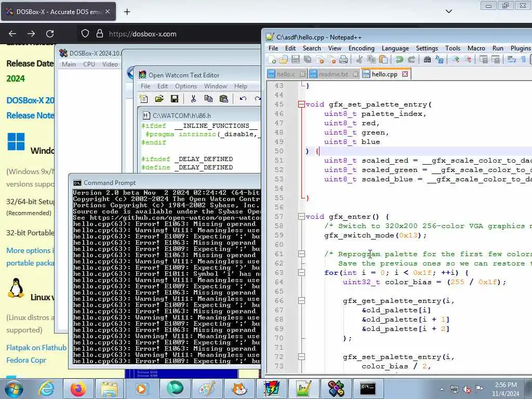Click the Replace icon in Notepad++ toolbar

(440, 60)
